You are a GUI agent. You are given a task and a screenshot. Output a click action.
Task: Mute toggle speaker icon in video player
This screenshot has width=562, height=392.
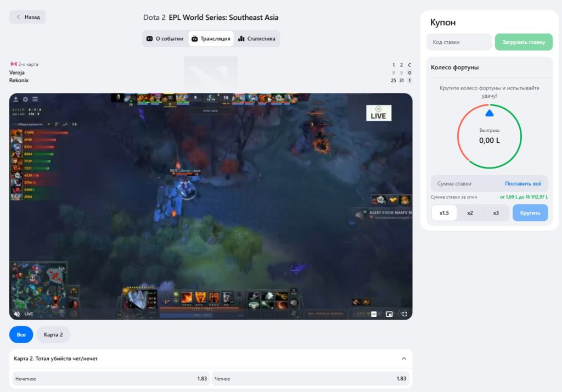coord(17,314)
